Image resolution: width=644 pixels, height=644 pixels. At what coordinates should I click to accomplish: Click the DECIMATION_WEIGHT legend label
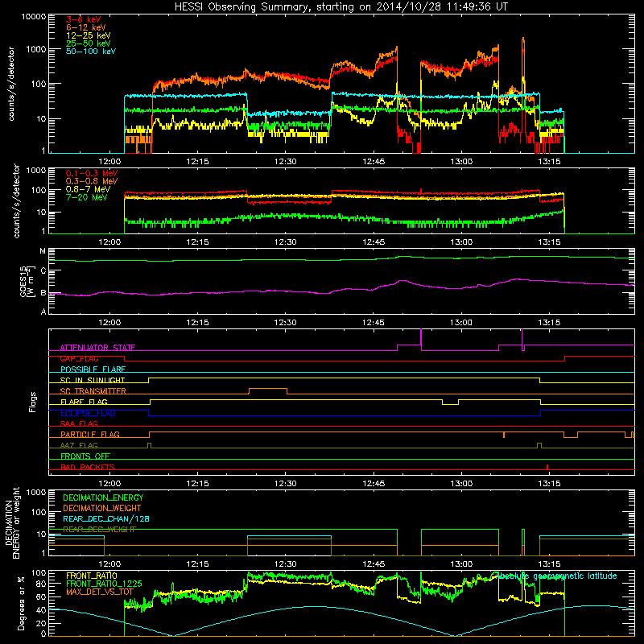click(102, 509)
